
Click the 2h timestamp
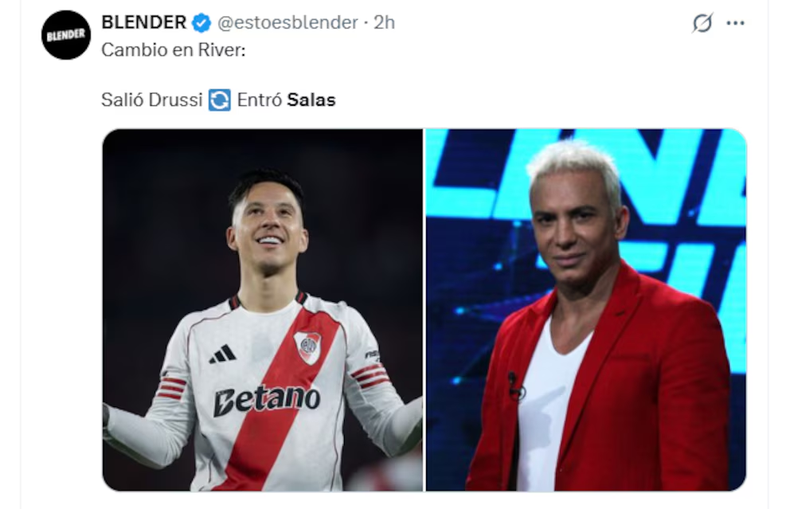coord(384,23)
